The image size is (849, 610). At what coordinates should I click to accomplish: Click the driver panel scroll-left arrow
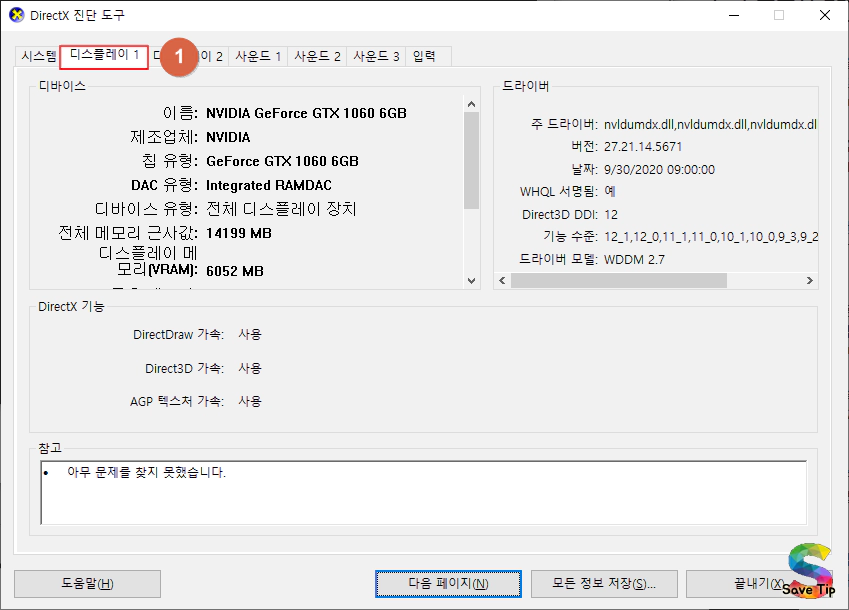tap(502, 280)
